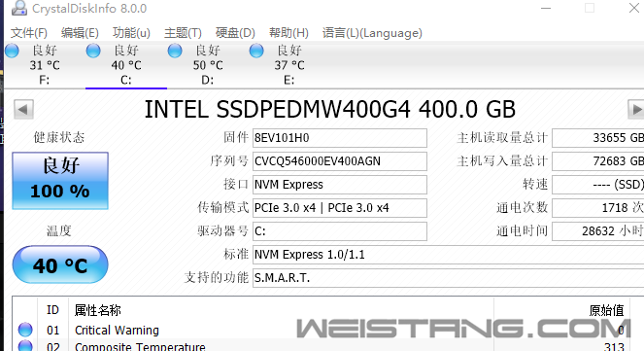Screen dimensions: 644x351
Task: Open the 硬盘(D) menu
Action: pyautogui.click(x=235, y=33)
